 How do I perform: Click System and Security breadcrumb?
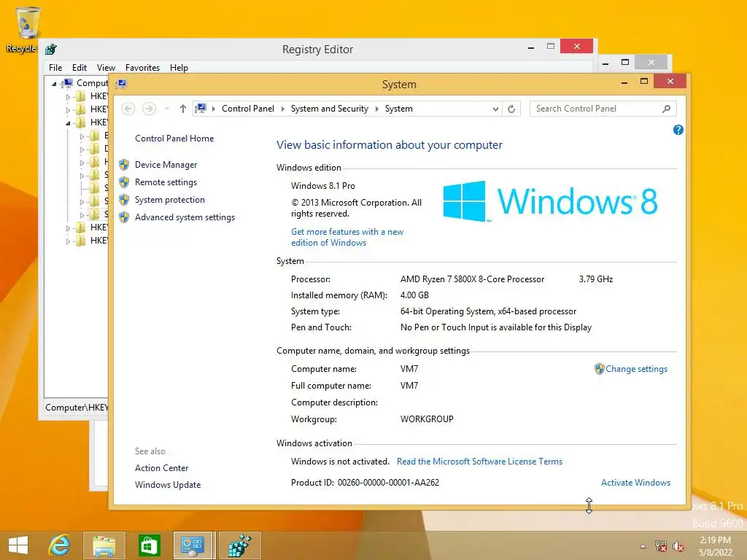point(330,109)
